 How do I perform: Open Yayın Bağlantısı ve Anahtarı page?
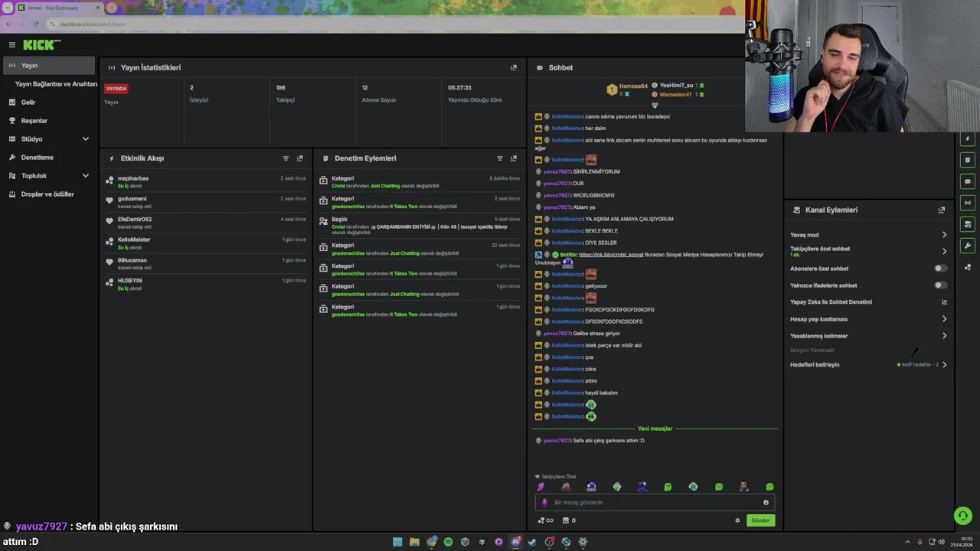(x=56, y=84)
